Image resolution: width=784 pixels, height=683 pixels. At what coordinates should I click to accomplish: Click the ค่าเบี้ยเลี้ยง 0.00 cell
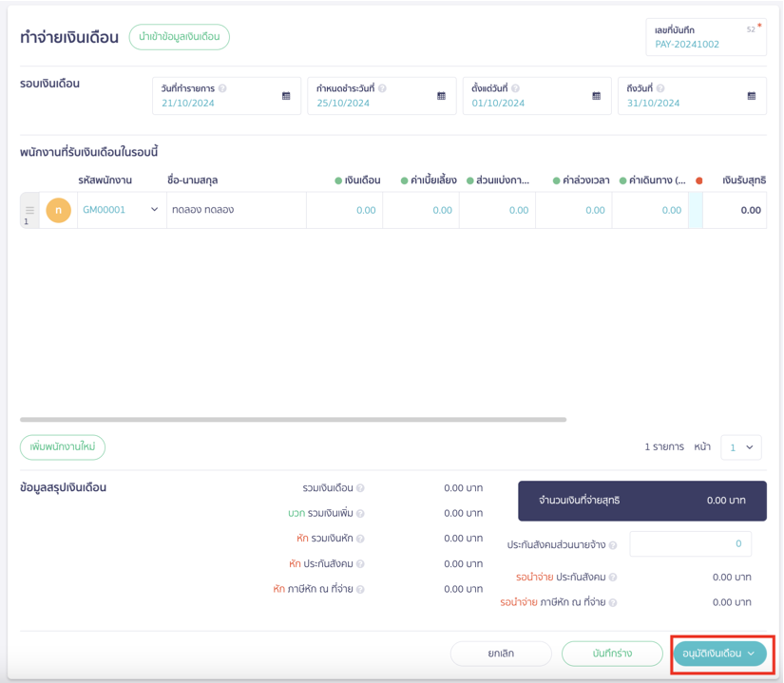point(421,210)
